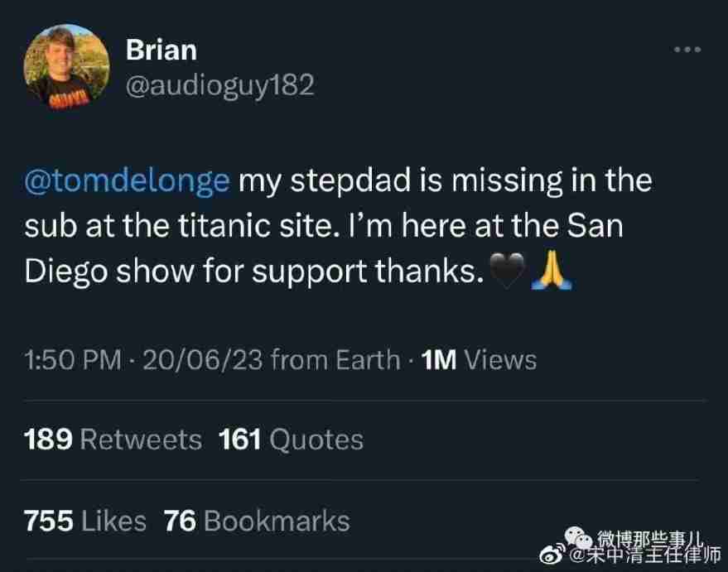
Task: Click the 20/06/23 post date
Action: (203, 360)
